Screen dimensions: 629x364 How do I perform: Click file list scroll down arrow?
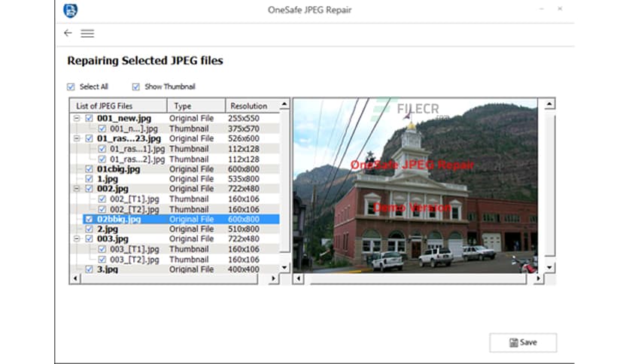click(x=284, y=268)
